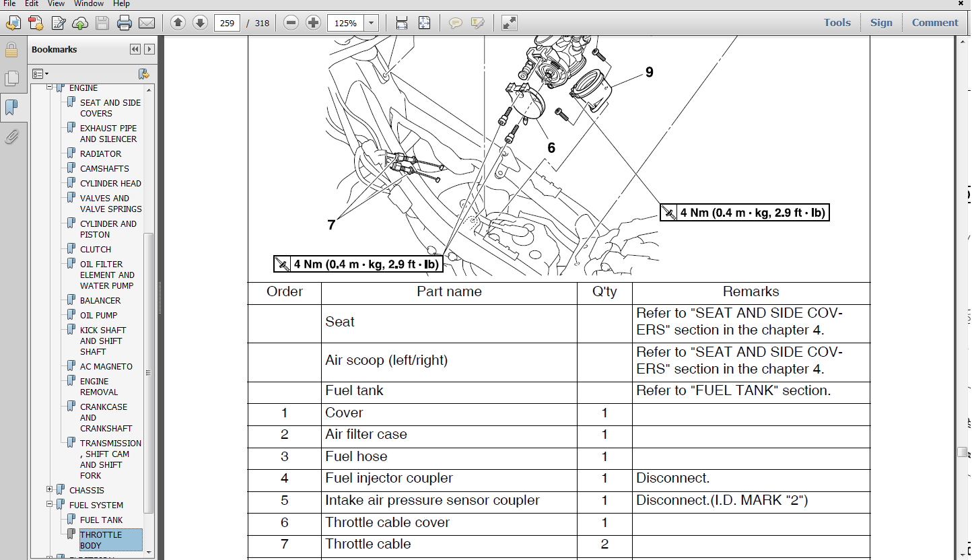This screenshot has height=560, width=972.
Task: Open the Comment pane
Action: click(x=934, y=22)
